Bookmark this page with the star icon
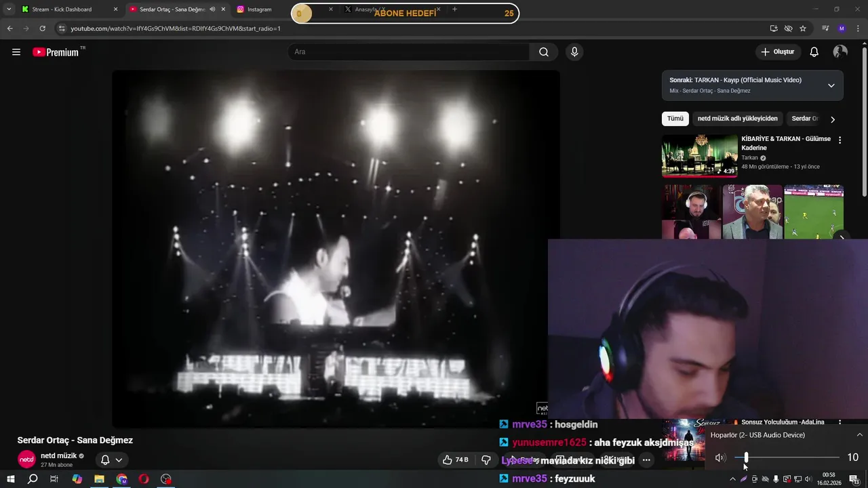 (803, 28)
